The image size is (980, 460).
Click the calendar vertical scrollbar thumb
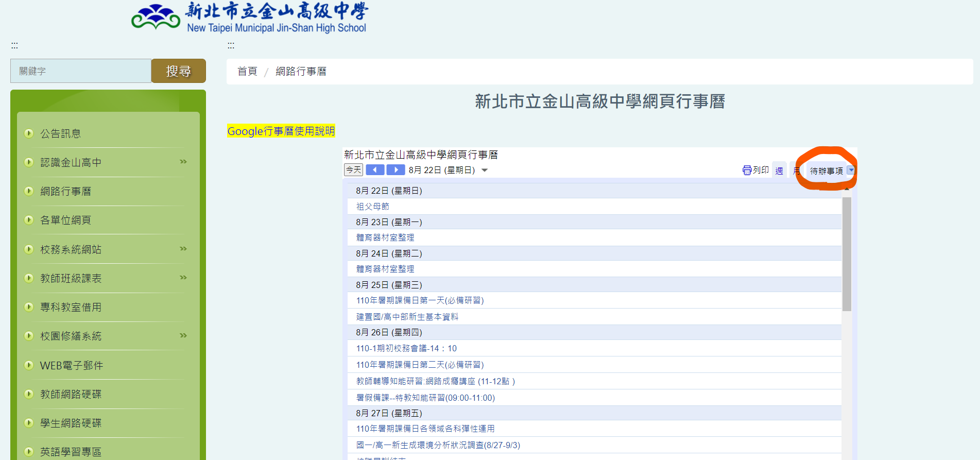point(847,254)
